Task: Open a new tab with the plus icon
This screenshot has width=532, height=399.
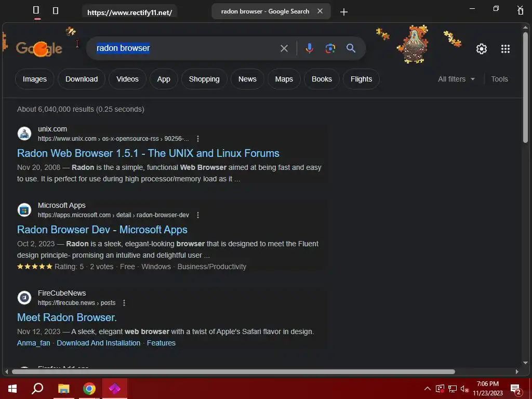Action: pos(344,12)
